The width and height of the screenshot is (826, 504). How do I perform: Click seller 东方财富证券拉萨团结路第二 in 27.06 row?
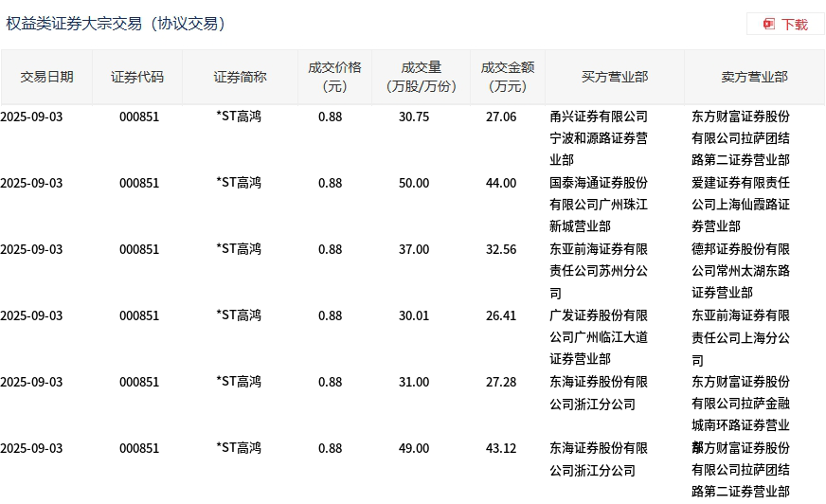click(741, 138)
